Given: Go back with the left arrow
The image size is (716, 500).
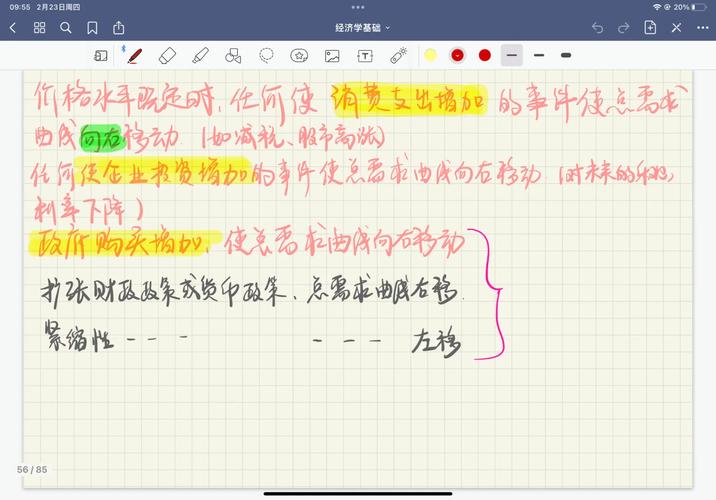Looking at the screenshot, I should (13, 28).
